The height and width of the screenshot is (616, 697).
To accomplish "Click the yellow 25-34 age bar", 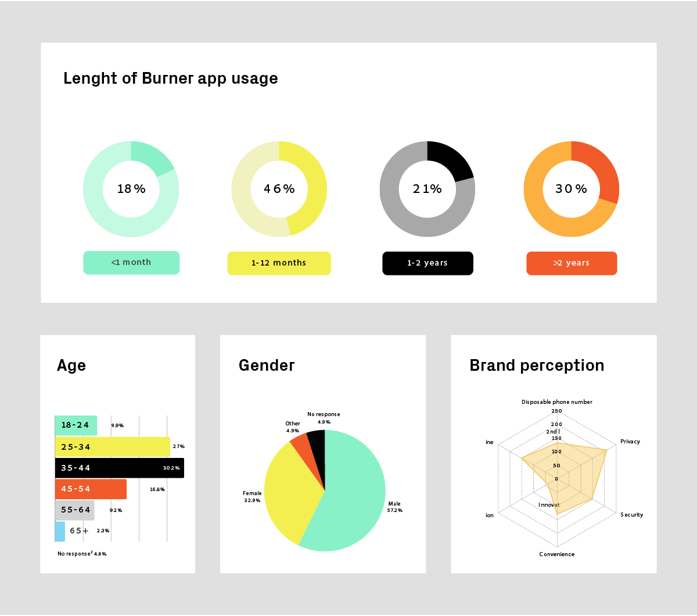I will pos(113,447).
